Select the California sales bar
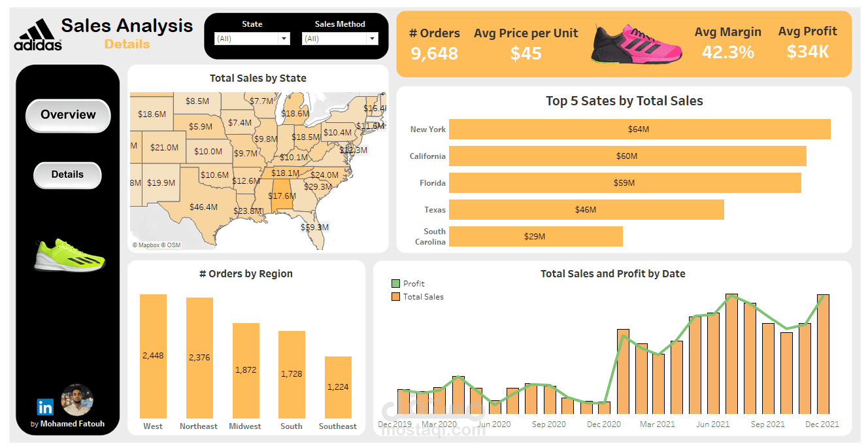868x448 pixels. coord(627,156)
